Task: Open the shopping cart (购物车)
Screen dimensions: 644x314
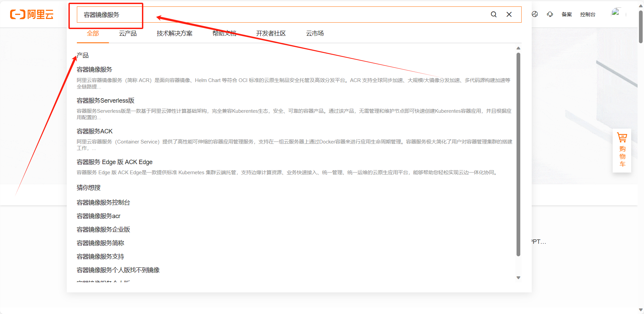Action: [622, 150]
